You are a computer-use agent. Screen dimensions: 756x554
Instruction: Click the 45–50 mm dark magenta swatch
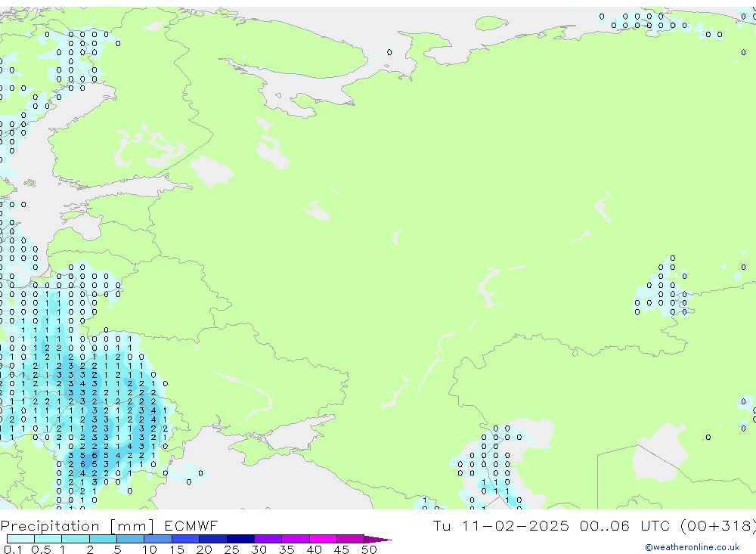click(x=351, y=539)
